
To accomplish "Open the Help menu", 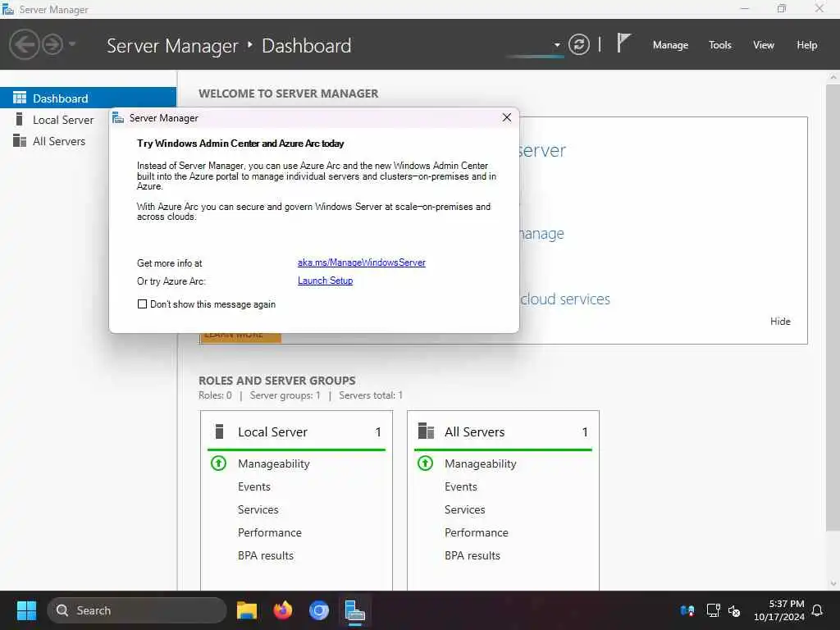I will click(x=806, y=45).
